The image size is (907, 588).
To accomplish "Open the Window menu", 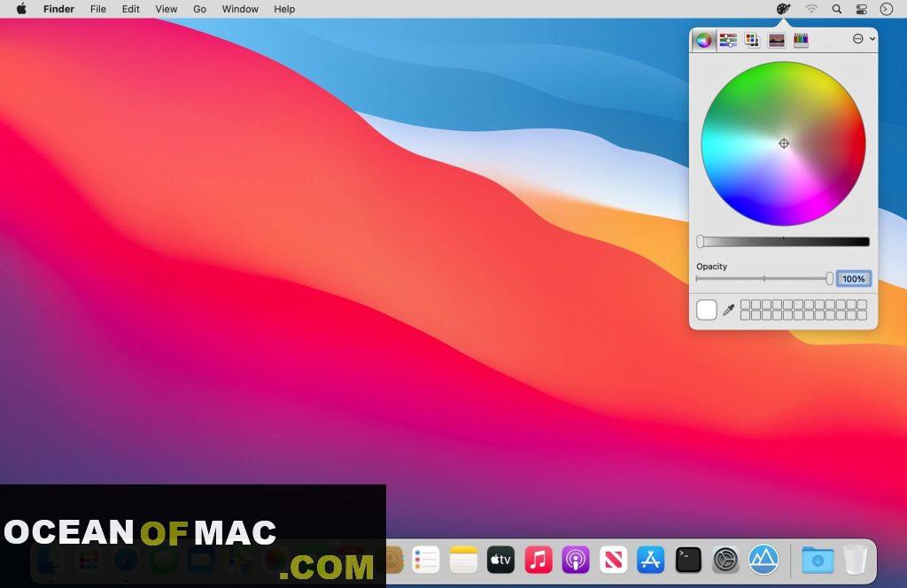I will click(240, 9).
